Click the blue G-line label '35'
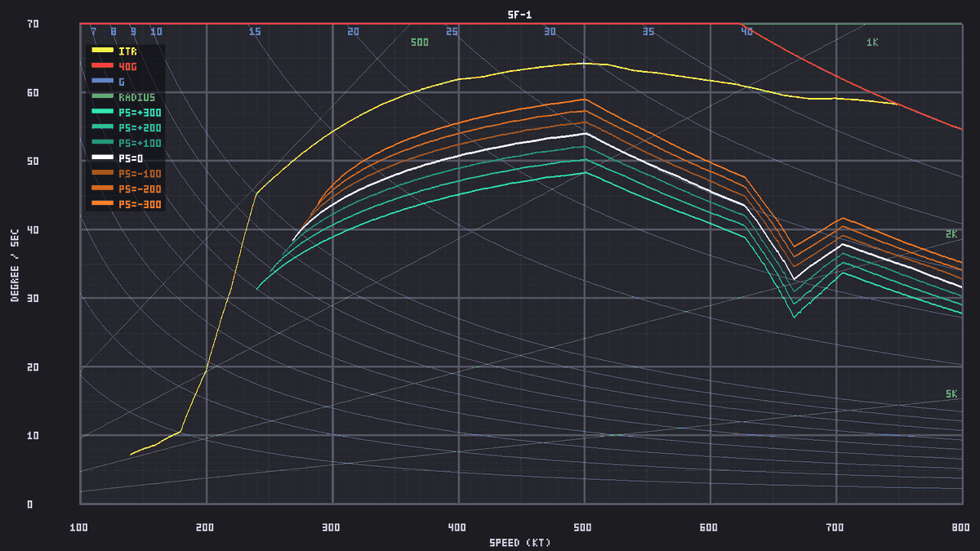Viewport: 980px width, 551px height. point(648,32)
